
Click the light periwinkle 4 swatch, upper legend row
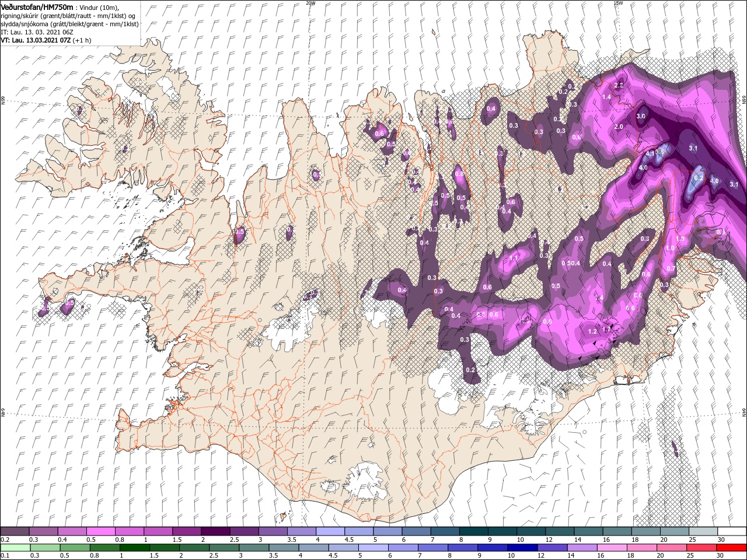(330, 531)
